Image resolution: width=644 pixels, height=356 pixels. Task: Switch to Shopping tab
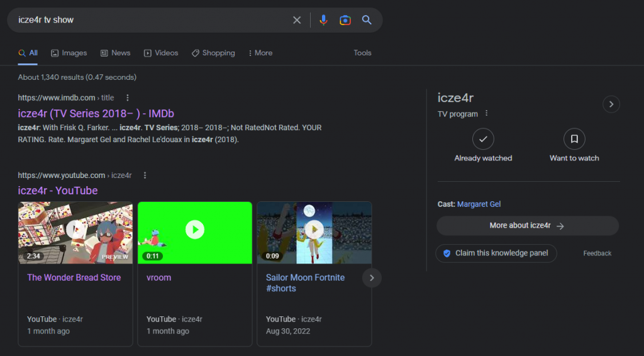[x=213, y=53]
